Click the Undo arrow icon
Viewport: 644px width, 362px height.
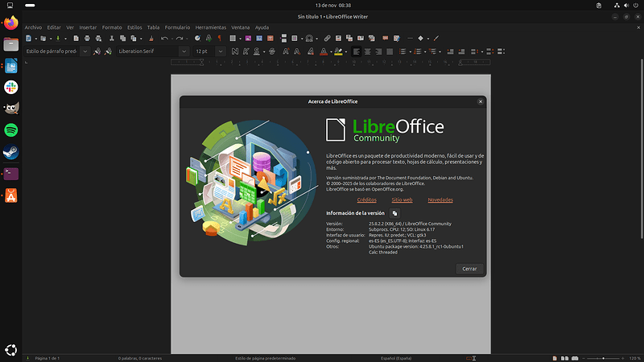[x=164, y=38]
